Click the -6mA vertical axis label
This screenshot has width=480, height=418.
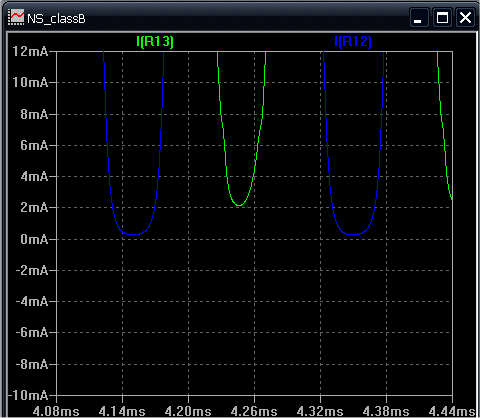(32, 332)
